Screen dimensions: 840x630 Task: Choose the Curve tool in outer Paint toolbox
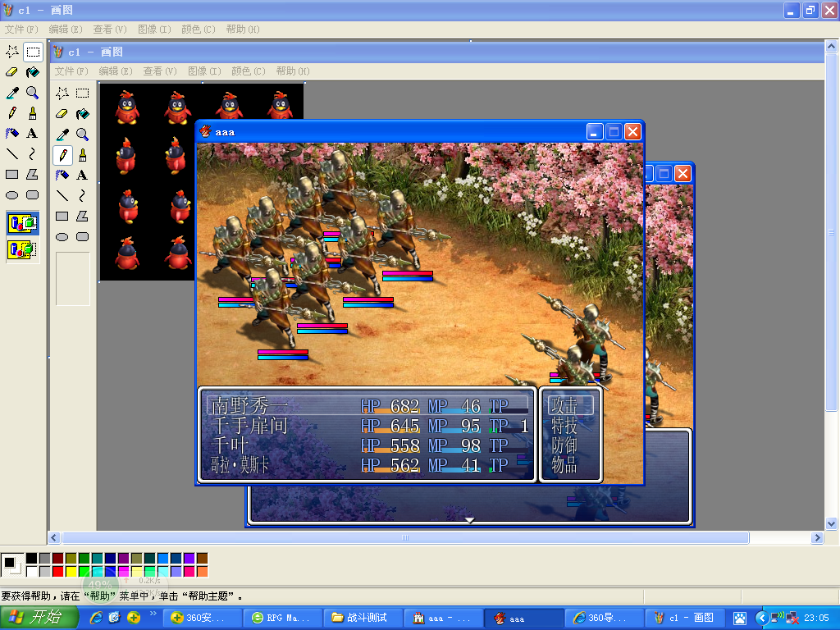(33, 153)
